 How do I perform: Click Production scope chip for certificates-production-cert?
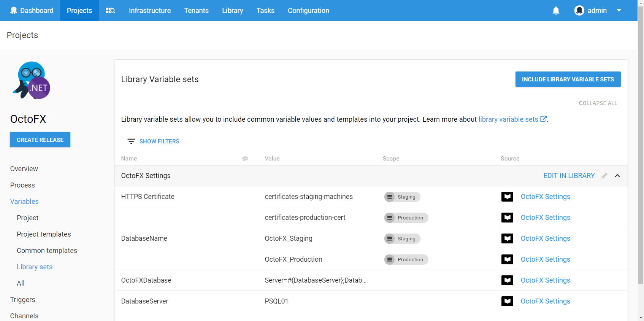click(x=406, y=218)
